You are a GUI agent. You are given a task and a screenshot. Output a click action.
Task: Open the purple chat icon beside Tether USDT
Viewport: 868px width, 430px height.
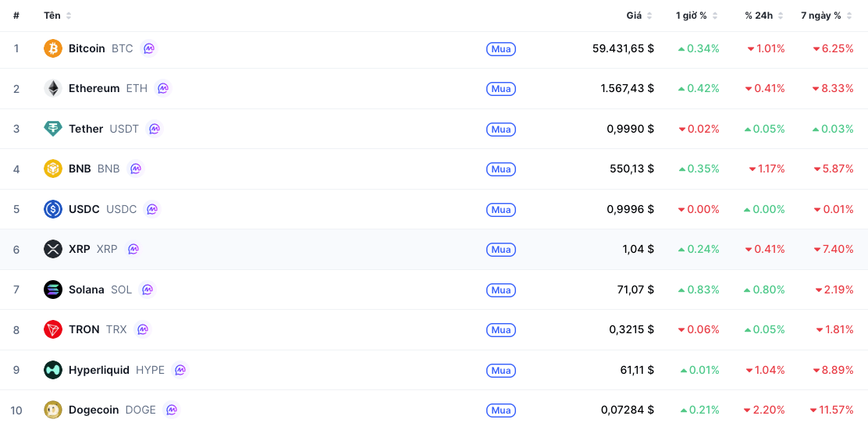coord(155,129)
